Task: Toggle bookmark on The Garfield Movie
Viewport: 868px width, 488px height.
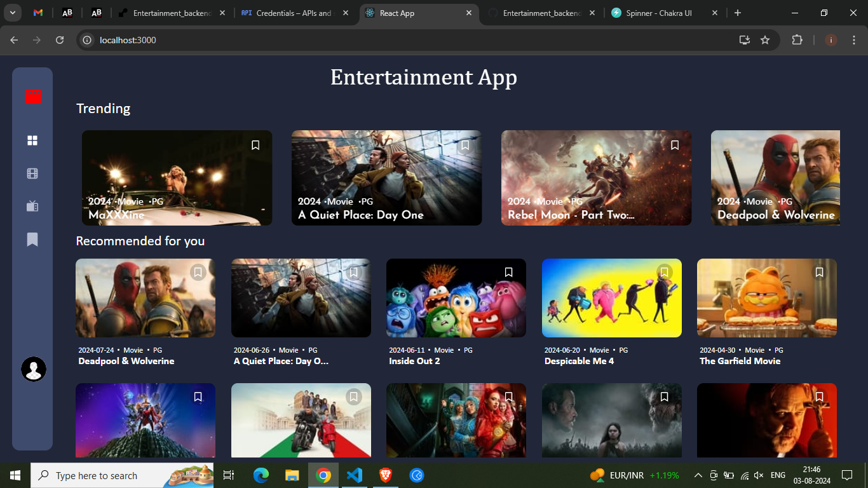Action: [820, 273]
